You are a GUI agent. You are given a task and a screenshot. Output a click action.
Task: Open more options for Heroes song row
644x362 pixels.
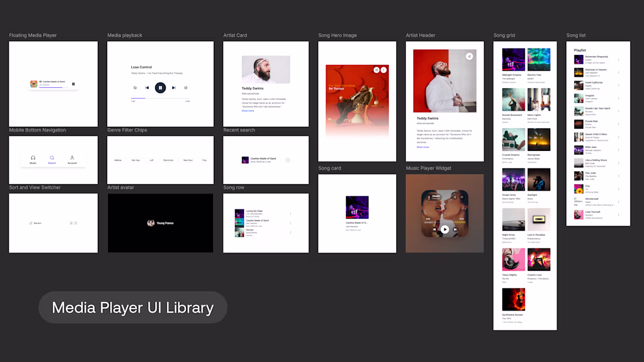291,232
